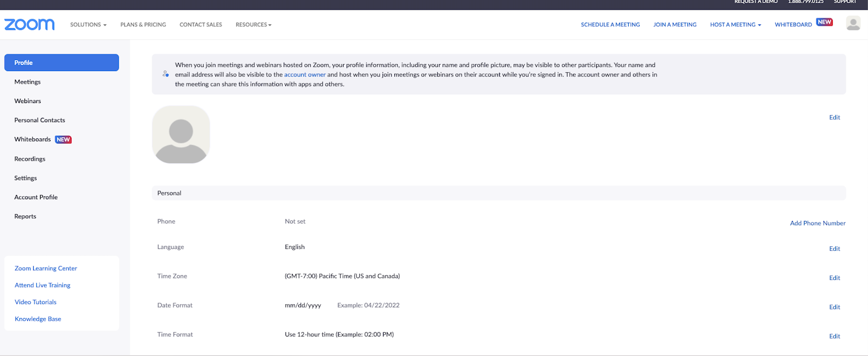The width and height of the screenshot is (868, 356).
Task: Click the 'Time Zone' field label
Action: pyautogui.click(x=172, y=276)
